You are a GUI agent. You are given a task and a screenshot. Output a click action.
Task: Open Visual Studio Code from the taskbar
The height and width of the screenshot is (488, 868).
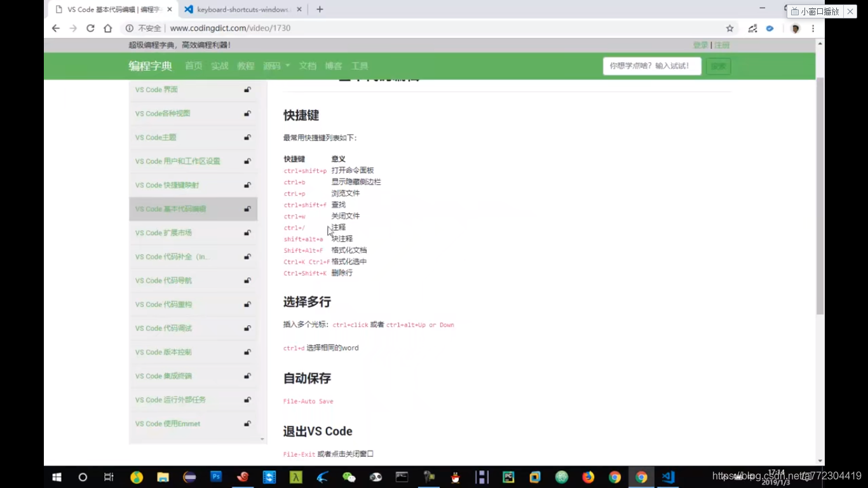pyautogui.click(x=668, y=477)
